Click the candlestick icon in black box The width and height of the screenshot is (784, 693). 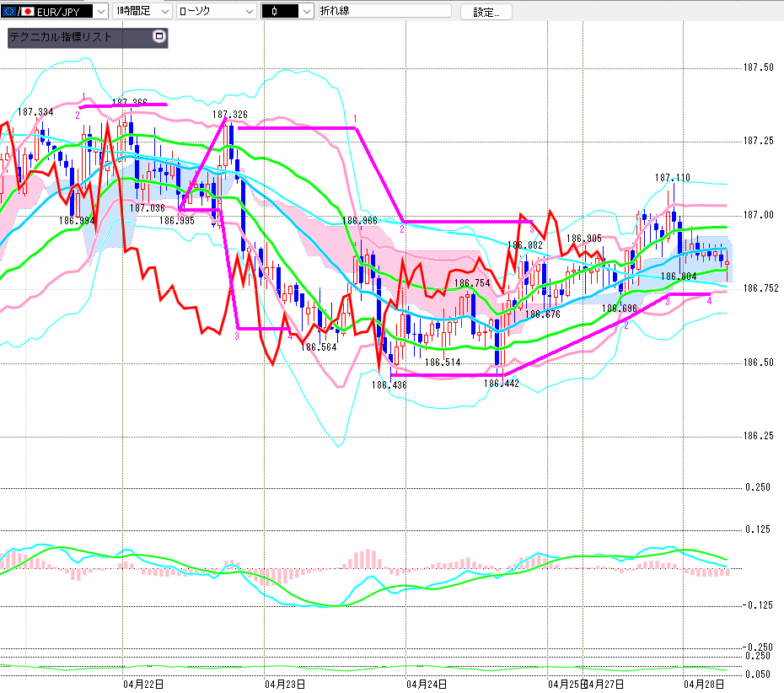tap(276, 11)
